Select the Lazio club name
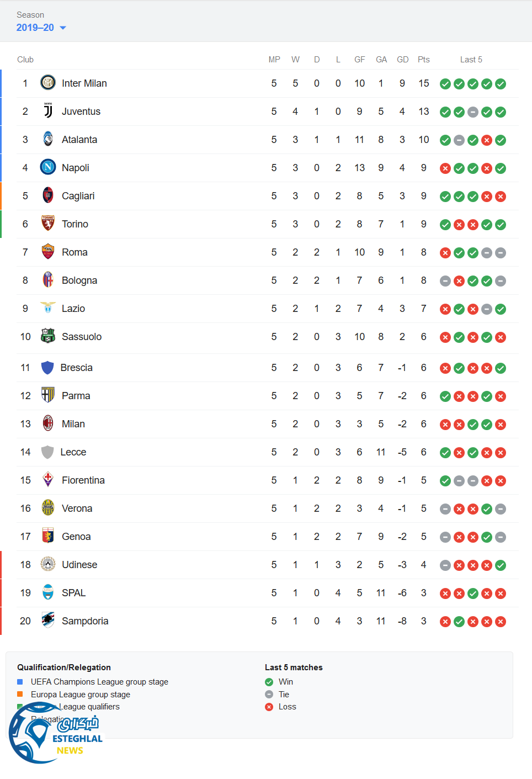Image resolution: width=532 pixels, height=779 pixels. [73, 309]
